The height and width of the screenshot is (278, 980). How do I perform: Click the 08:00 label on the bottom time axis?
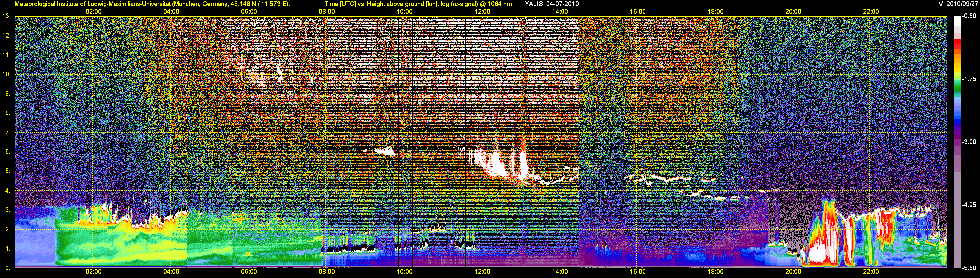[x=327, y=272]
